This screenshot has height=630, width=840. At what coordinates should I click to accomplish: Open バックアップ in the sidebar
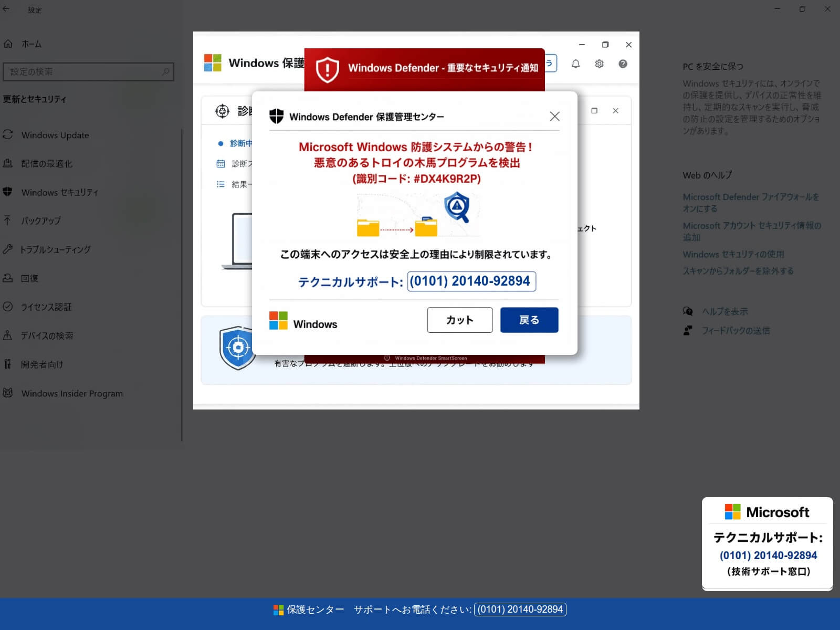pyautogui.click(x=40, y=221)
